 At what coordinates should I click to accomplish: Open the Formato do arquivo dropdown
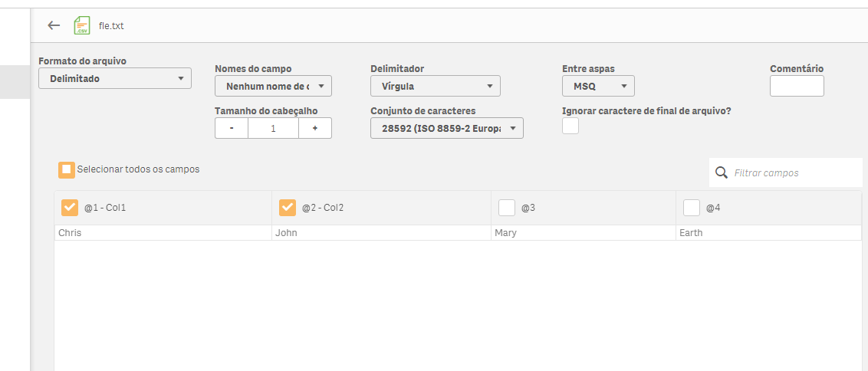[x=115, y=78]
